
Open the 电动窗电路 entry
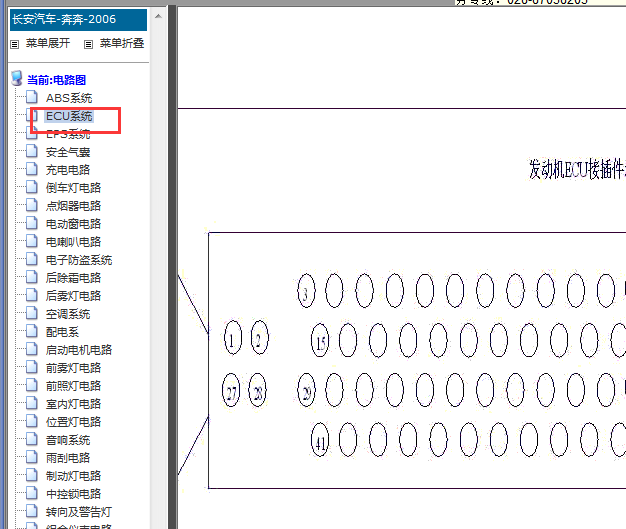[73, 224]
